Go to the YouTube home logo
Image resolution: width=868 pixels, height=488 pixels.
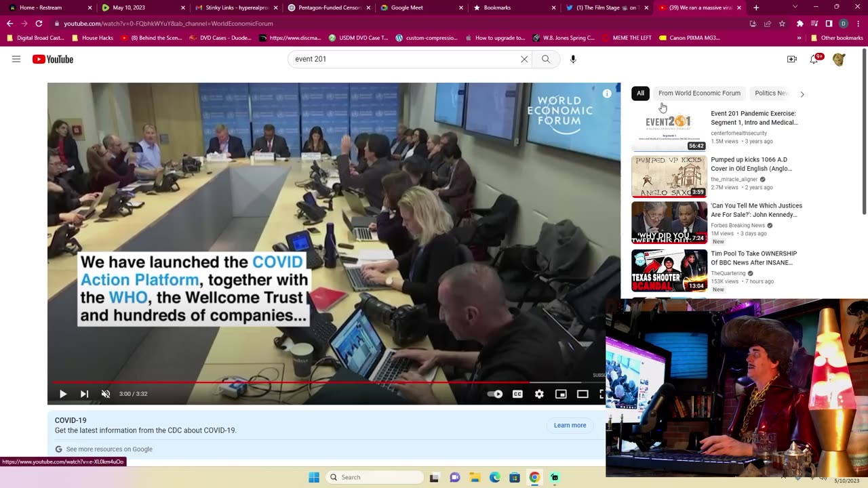(x=53, y=59)
